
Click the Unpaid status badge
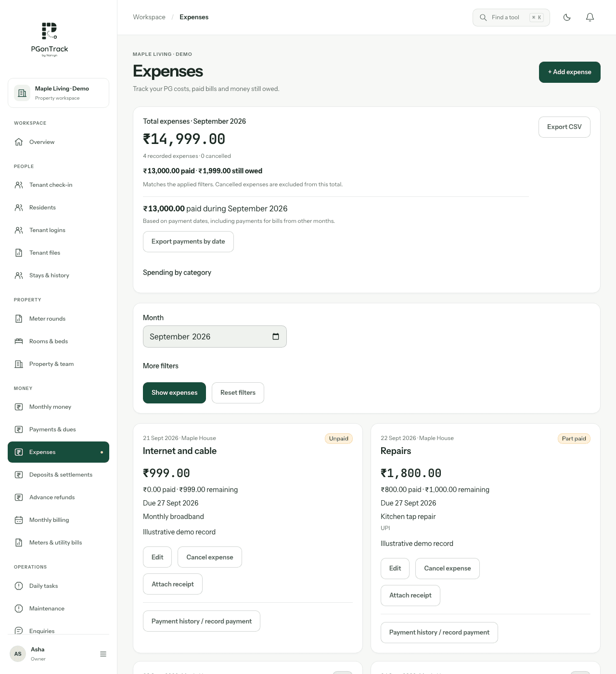point(339,439)
